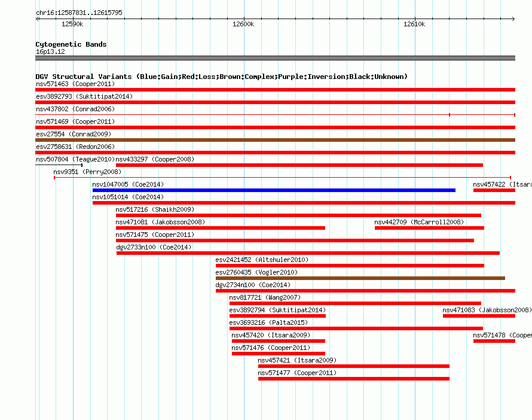Open variant nsv571463 (Cooper2011)
Viewport: 532px width, 420px height.
point(275,90)
